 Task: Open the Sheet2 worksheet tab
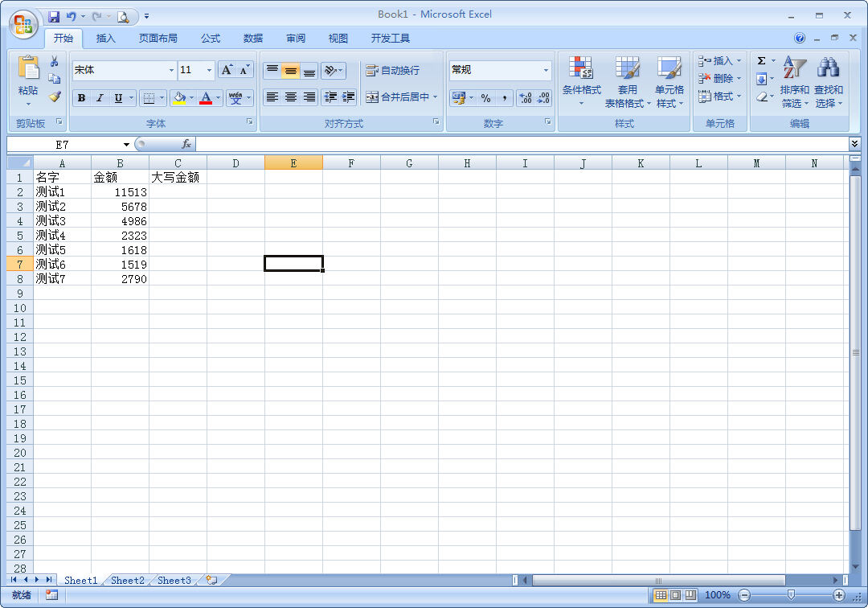(127, 581)
